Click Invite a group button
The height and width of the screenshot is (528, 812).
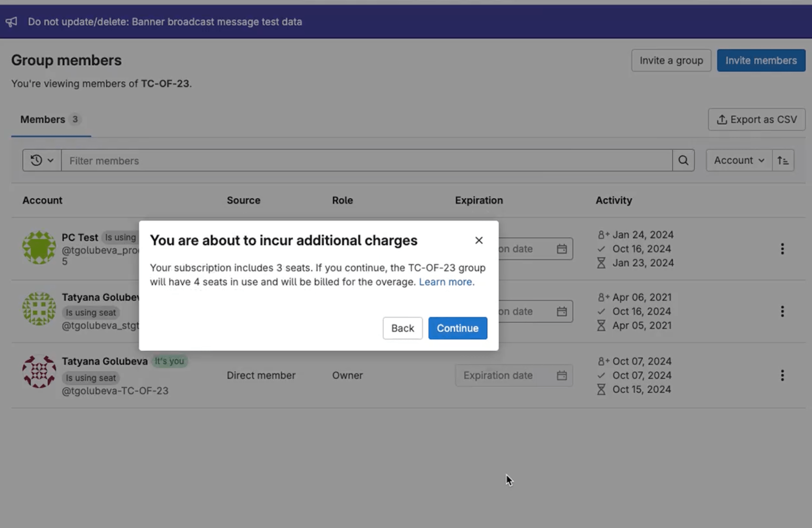point(671,60)
